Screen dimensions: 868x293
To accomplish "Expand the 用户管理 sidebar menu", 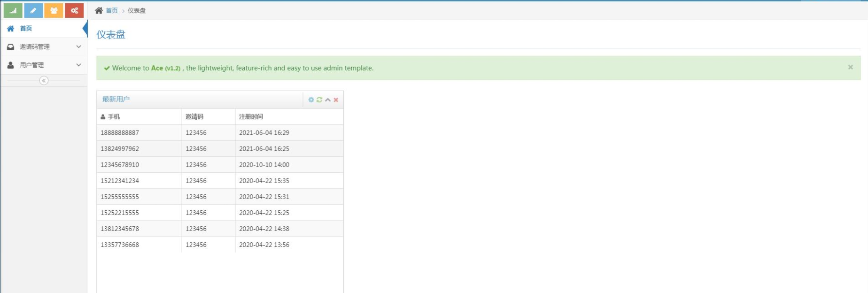I will (44, 65).
